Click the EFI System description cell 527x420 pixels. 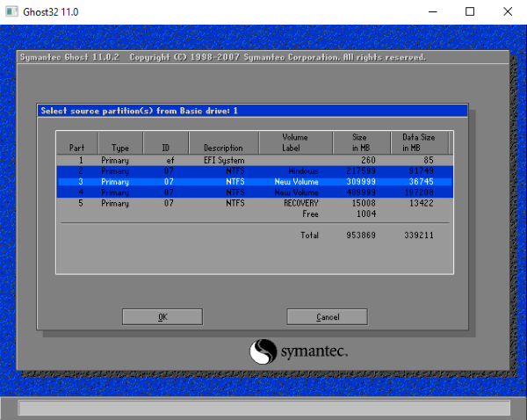click(224, 161)
